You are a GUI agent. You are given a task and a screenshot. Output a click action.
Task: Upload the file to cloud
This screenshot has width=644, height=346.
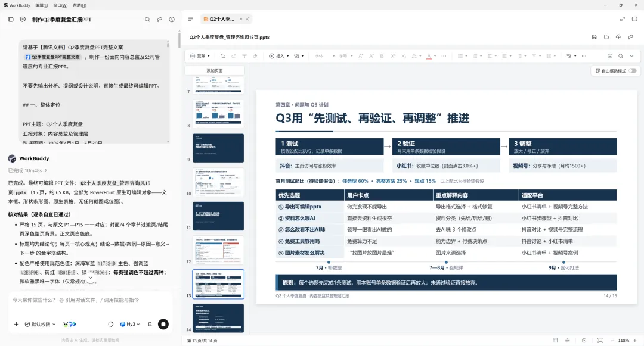point(618,37)
